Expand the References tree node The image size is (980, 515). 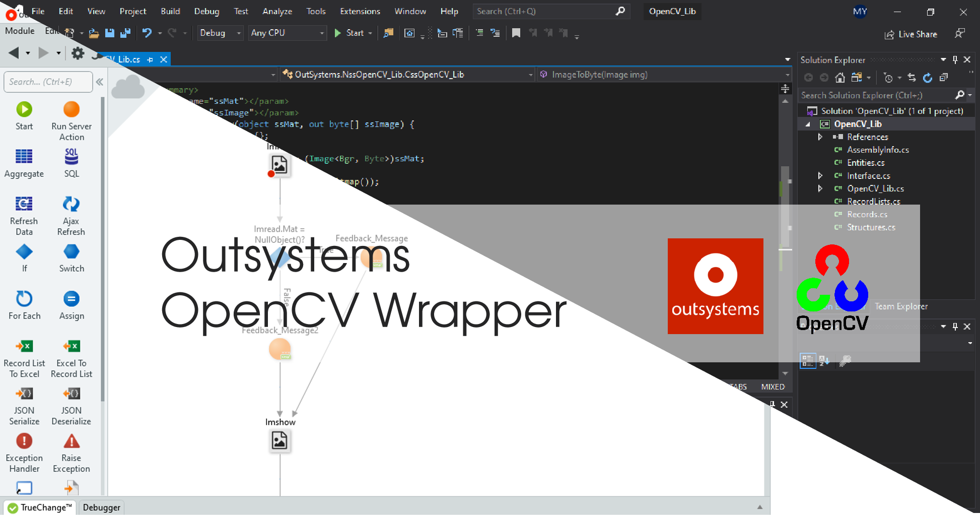coord(820,137)
